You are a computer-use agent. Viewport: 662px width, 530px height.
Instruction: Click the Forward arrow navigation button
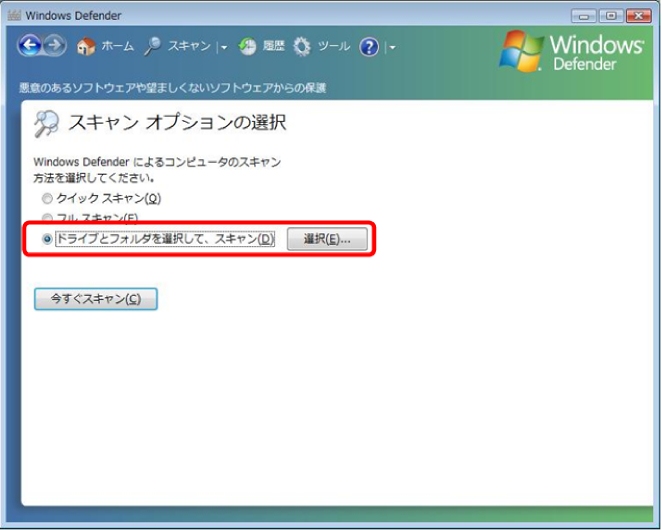click(54, 47)
